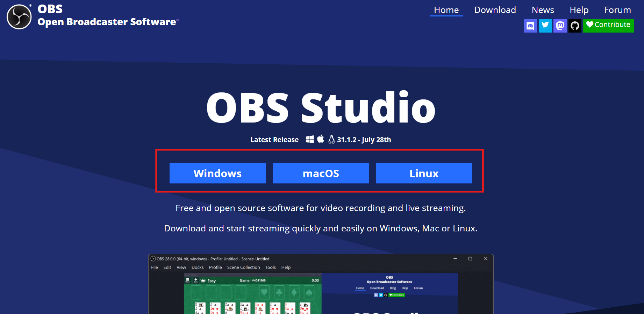The height and width of the screenshot is (314, 644).
Task: Open the Discord icon link
Action: [530, 26]
